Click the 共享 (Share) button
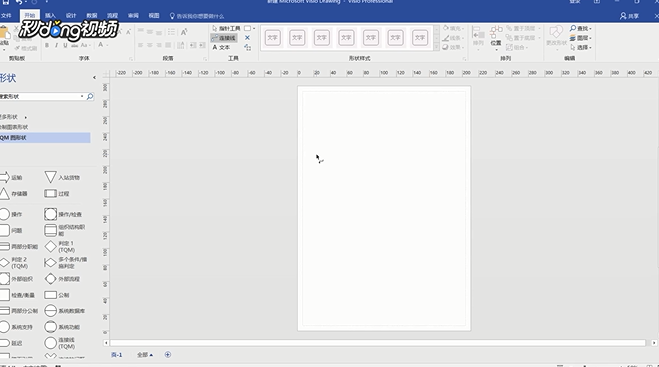659x367 pixels. [629, 16]
